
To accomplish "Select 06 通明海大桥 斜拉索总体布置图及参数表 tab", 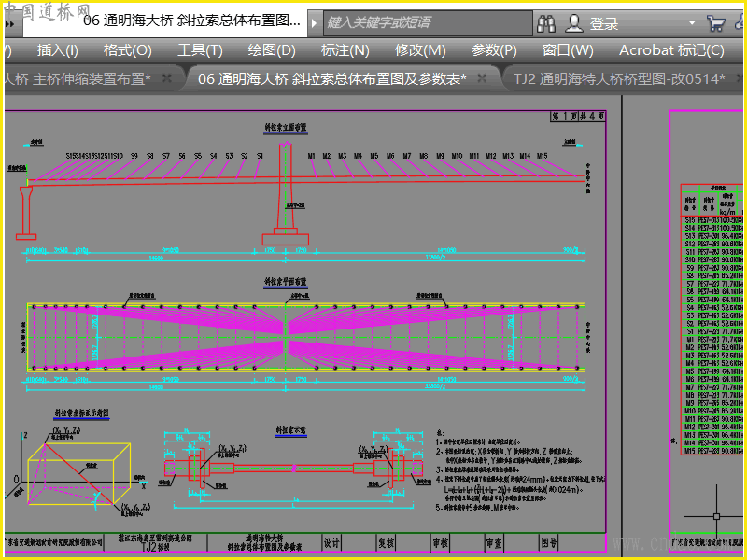I will coord(332,78).
